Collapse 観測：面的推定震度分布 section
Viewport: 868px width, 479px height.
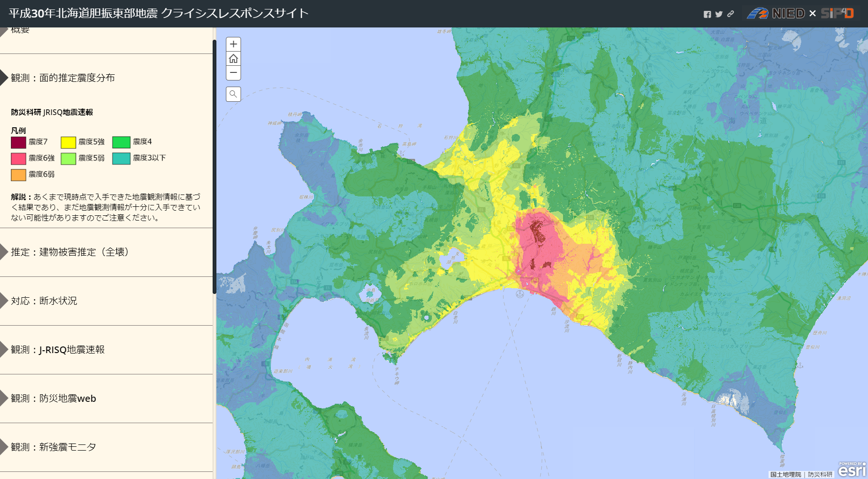(x=63, y=78)
